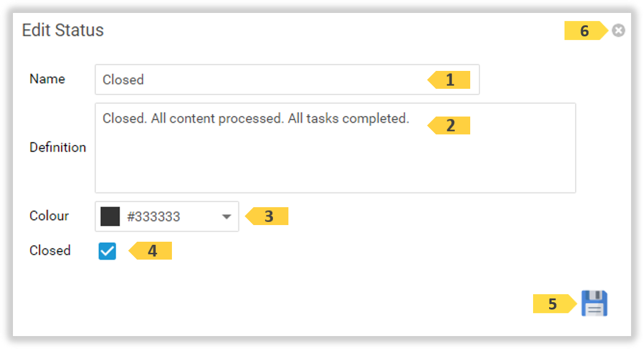Click the Closed checkbox label text
The width and height of the screenshot is (644, 349).
tap(50, 250)
